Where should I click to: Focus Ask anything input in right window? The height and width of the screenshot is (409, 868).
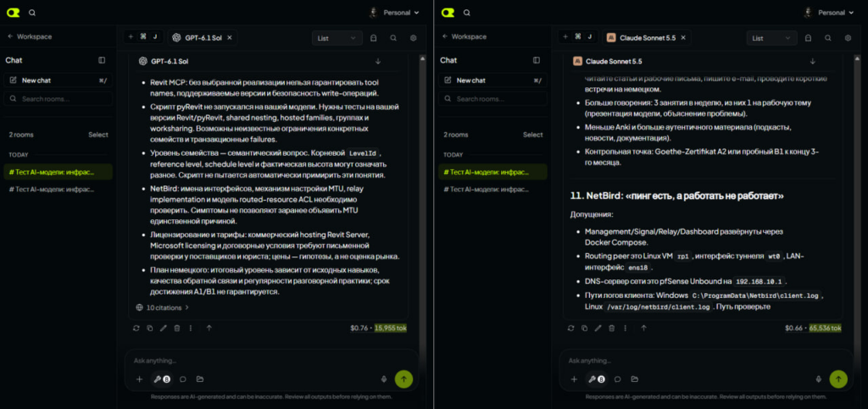(706, 361)
